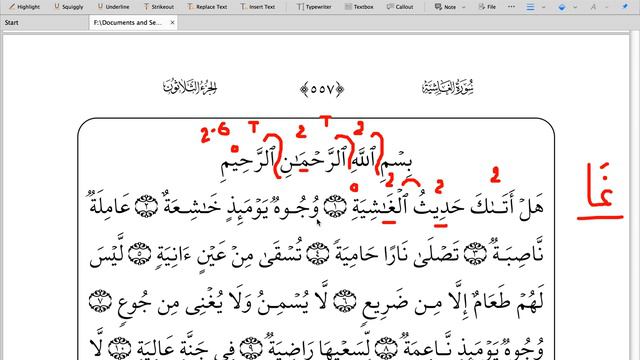Select the Squiggly underline tool
The image size is (640, 360).
69,7
